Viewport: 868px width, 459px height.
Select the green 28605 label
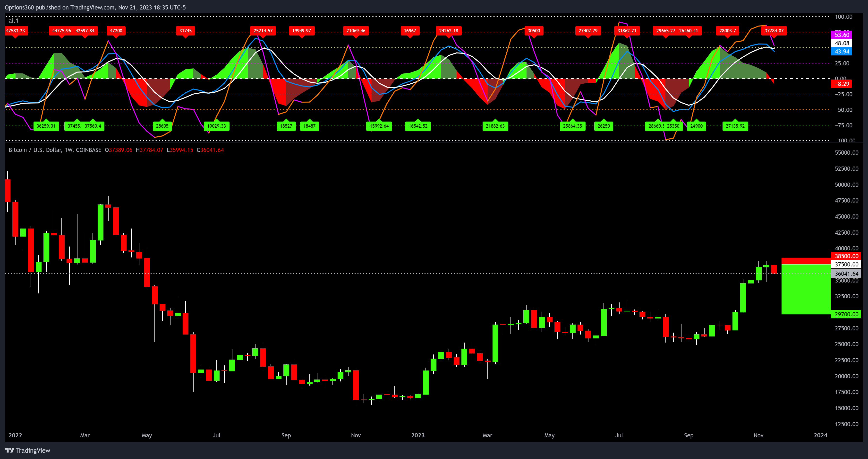click(x=162, y=126)
